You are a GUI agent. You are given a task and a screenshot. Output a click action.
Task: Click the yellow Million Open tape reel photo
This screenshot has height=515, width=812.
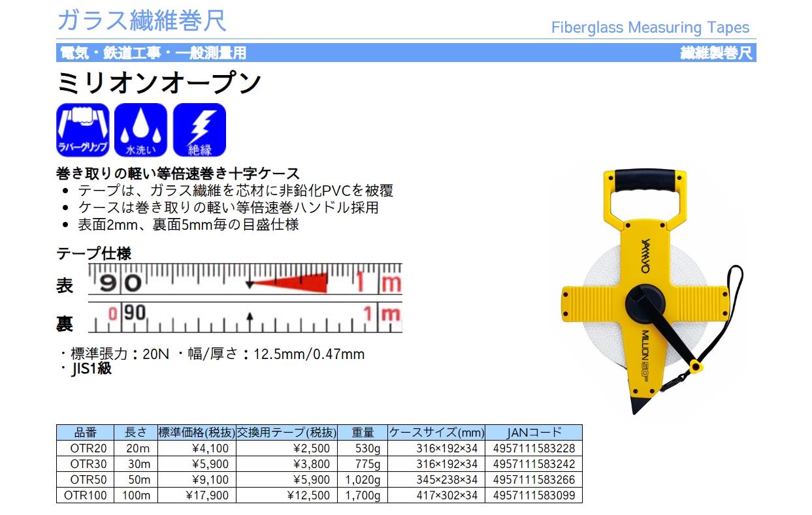click(651, 290)
